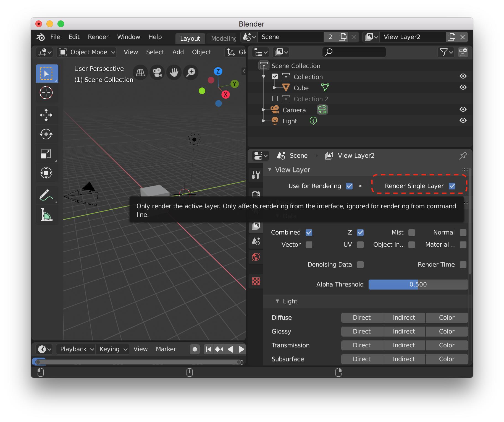The image size is (504, 422).
Task: Open the Window menu
Action: point(128,37)
